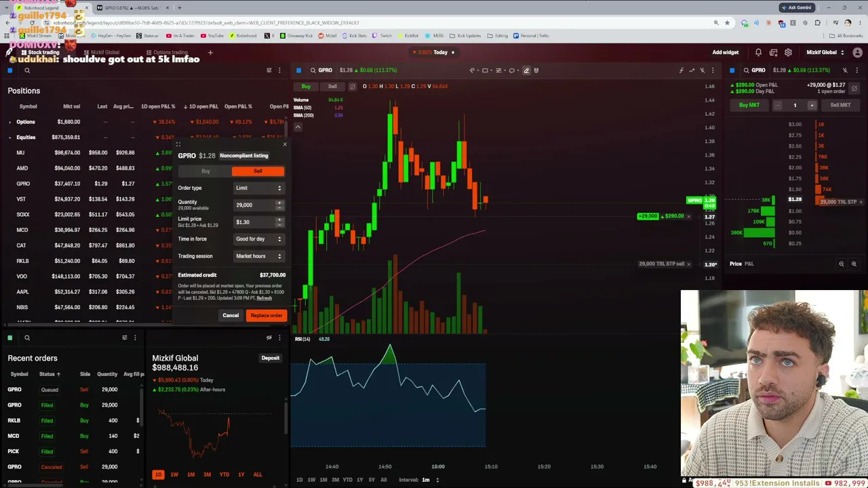Increase ladder order quantity with plus button
Image resolution: width=868 pixels, height=488 pixels.
[812, 105]
